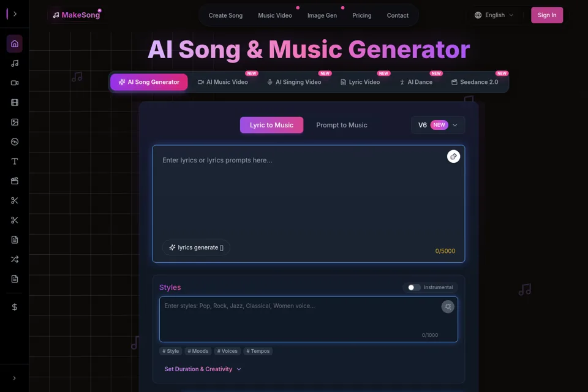Open Create Song in the top navigation
Screen dimensions: 588x392
pyautogui.click(x=225, y=15)
